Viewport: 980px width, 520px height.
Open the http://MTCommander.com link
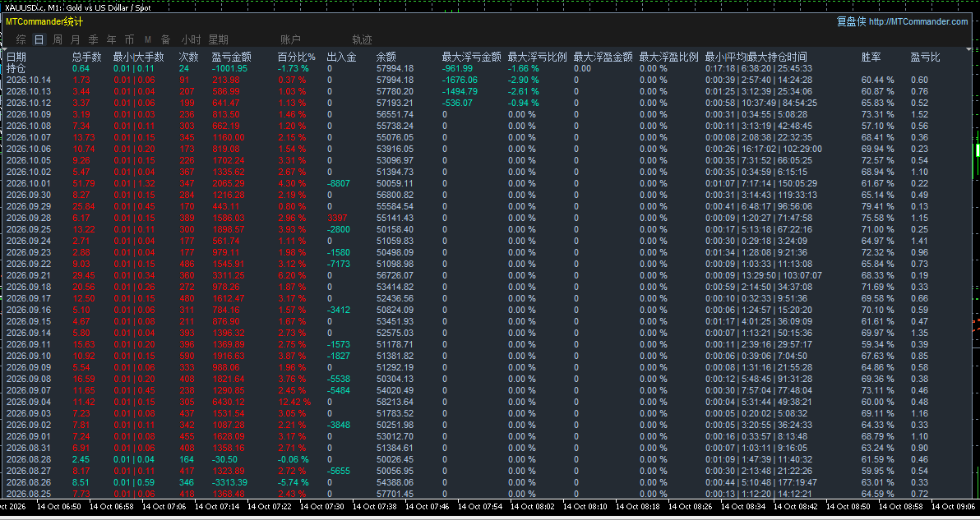pos(918,21)
